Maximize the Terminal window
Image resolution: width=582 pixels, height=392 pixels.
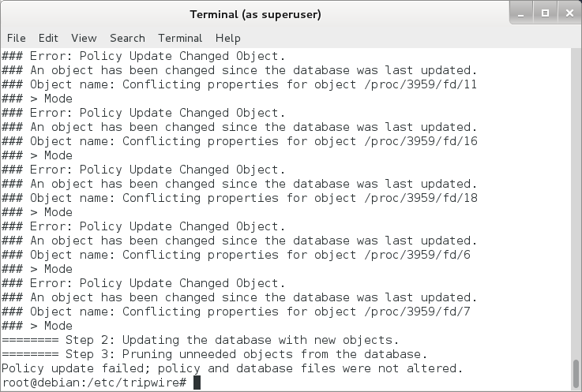pyautogui.click(x=544, y=13)
